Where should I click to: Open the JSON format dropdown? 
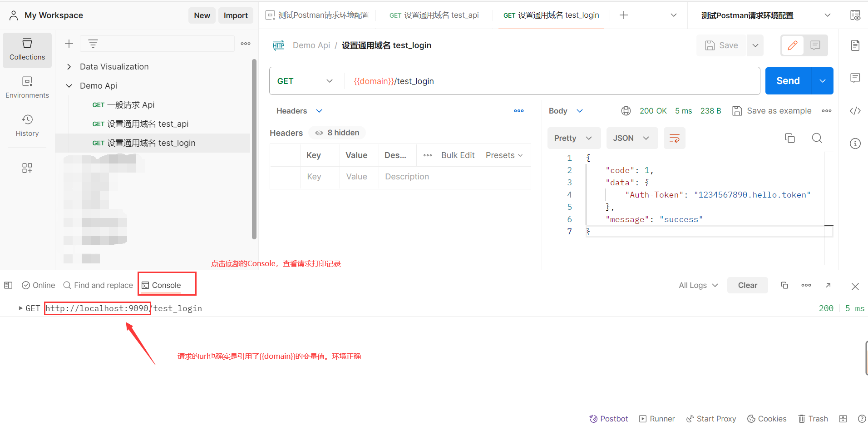click(632, 138)
